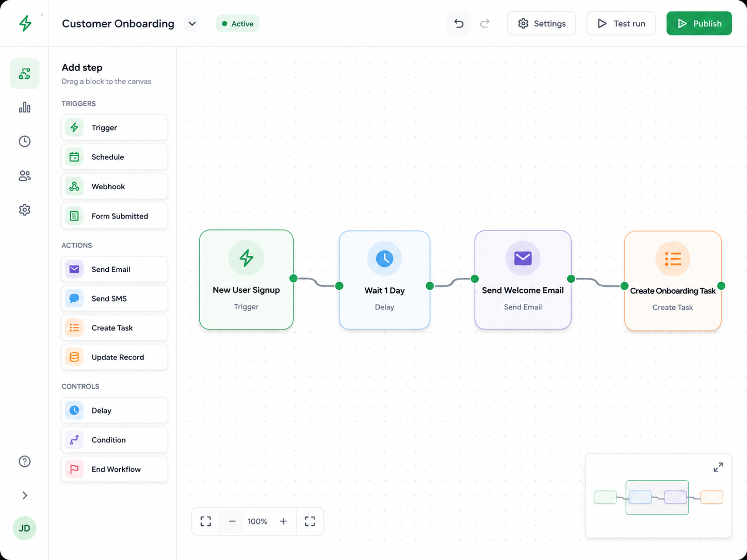This screenshot has height=560, width=747.
Task: Click the lightning bolt app logo
Action: pyautogui.click(x=25, y=23)
